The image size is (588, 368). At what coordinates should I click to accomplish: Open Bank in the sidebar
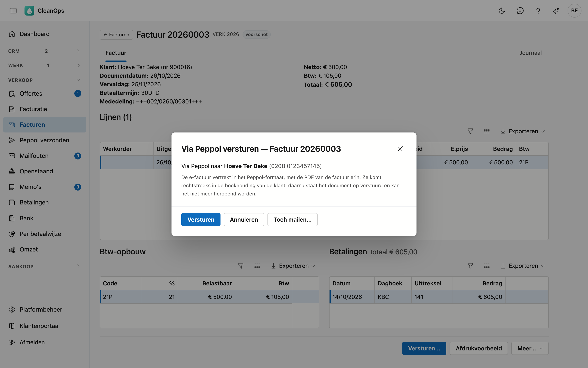45,218
